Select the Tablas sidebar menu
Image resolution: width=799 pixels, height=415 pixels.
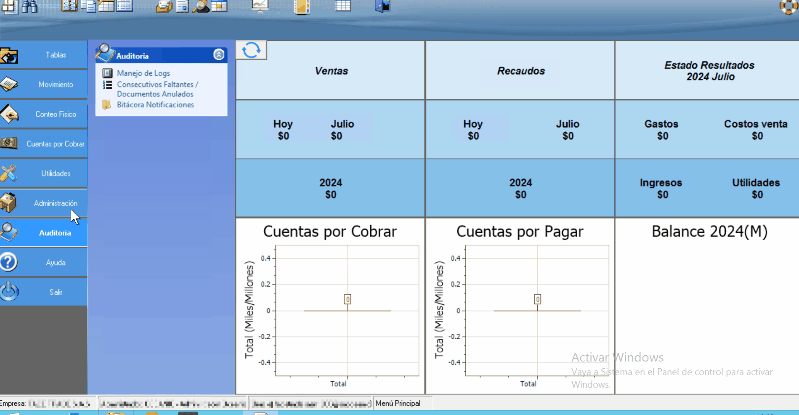(x=56, y=55)
